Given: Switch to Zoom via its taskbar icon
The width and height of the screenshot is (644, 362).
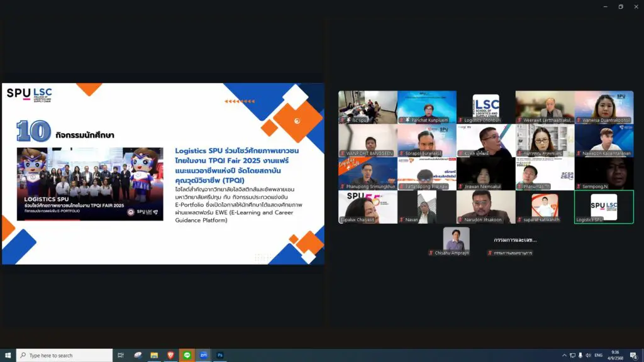Looking at the screenshot, I should click(x=204, y=355).
